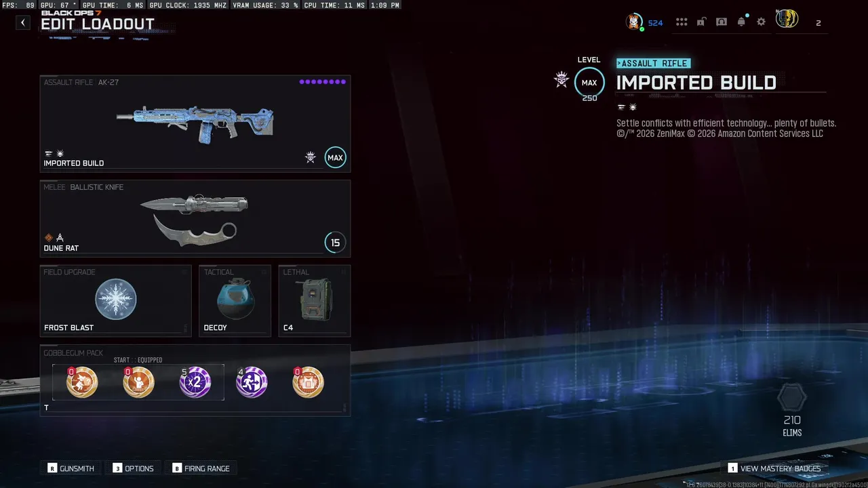Open the unlock tokens padlock icon
The height and width of the screenshot is (488, 868).
[x=701, y=22]
